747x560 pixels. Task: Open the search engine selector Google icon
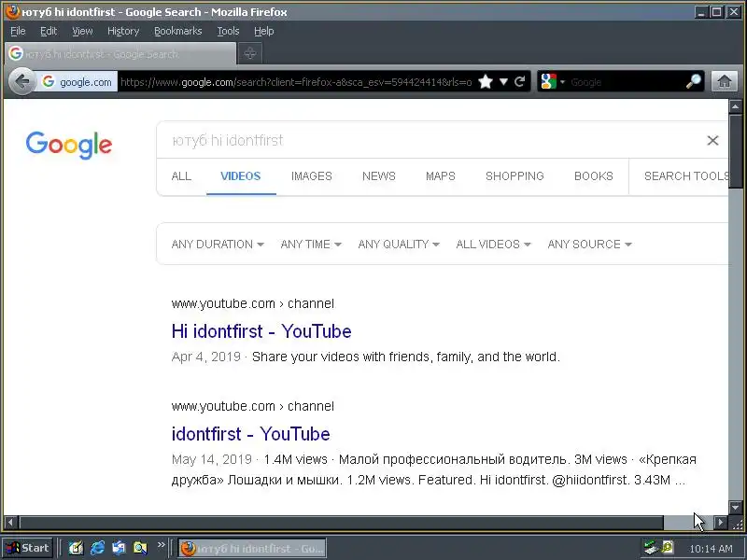coord(549,82)
